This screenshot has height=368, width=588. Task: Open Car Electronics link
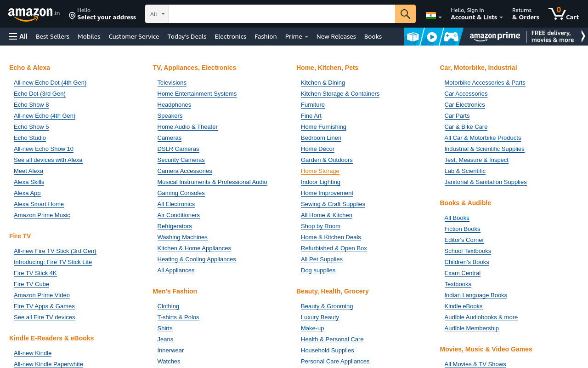464,105
